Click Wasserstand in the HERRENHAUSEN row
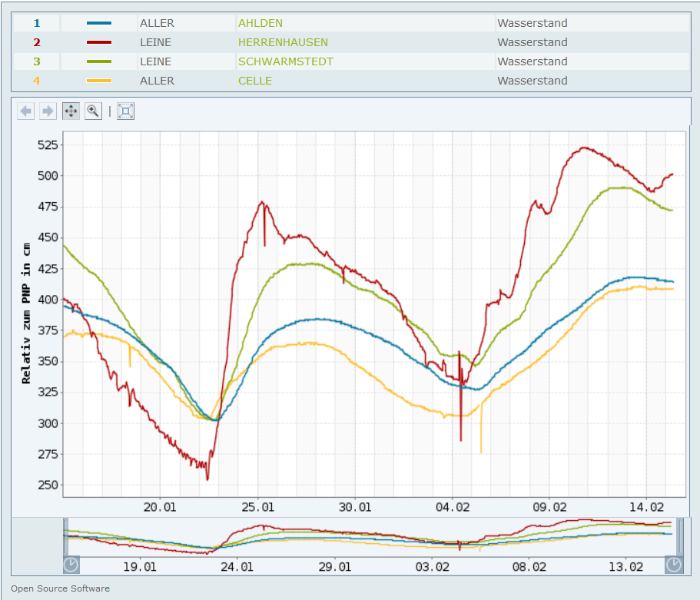Viewport: 700px width, 600px height. (532, 42)
